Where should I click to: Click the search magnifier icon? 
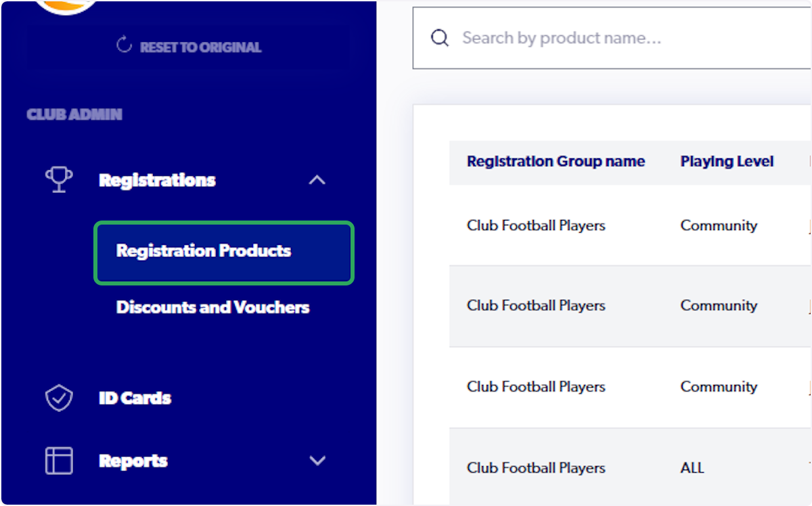(x=440, y=38)
